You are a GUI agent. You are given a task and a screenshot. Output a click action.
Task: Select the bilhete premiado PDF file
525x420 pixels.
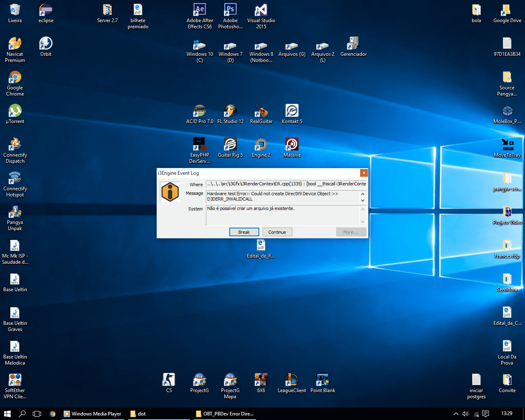click(138, 16)
